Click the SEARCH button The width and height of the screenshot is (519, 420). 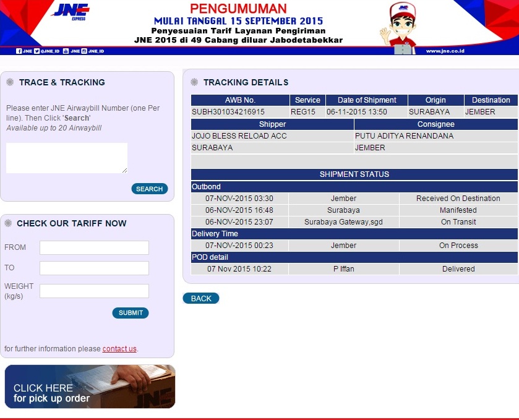(x=150, y=189)
